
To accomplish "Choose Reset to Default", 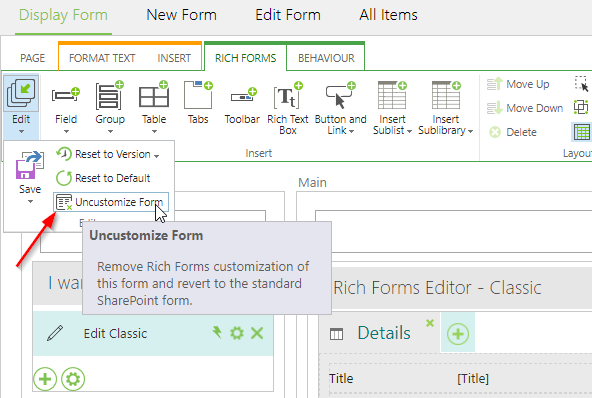I will tap(103, 178).
